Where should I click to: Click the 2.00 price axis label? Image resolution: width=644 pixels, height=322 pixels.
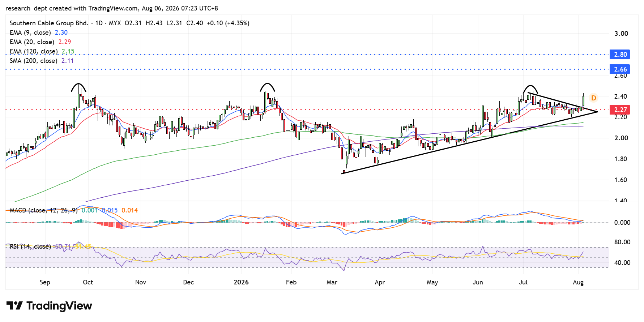621,138
